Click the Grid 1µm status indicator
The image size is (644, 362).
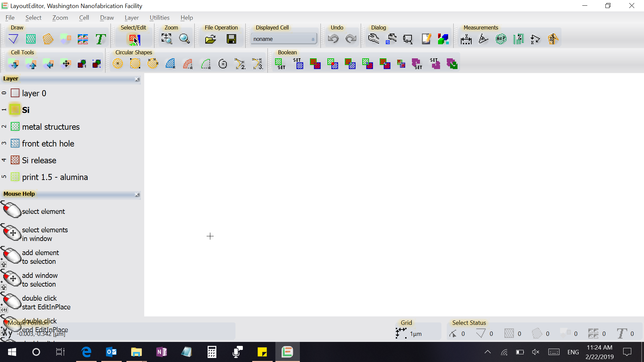click(x=409, y=334)
